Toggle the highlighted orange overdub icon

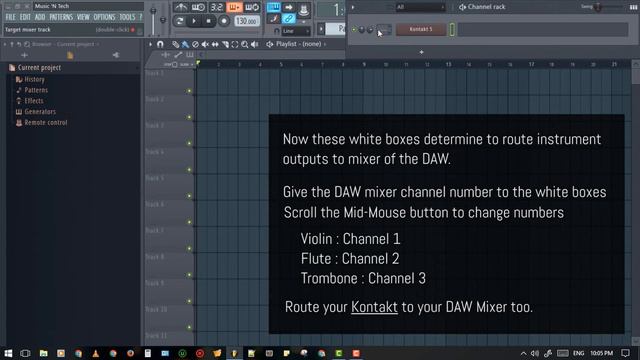[234, 7]
